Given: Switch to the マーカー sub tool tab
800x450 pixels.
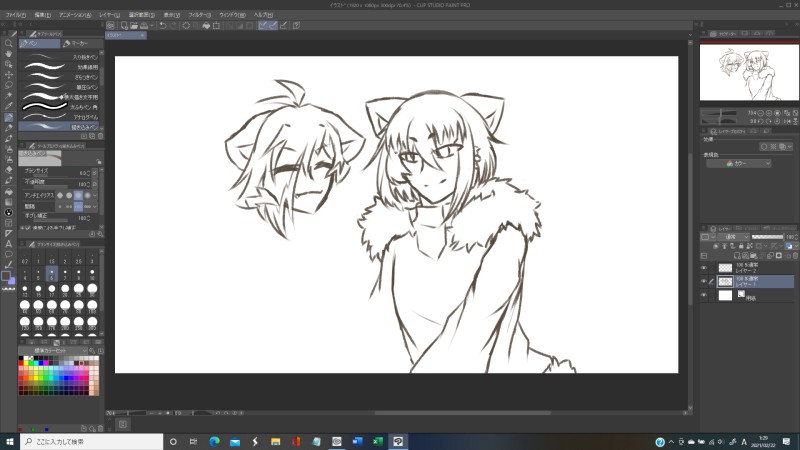Looking at the screenshot, I should [x=82, y=43].
